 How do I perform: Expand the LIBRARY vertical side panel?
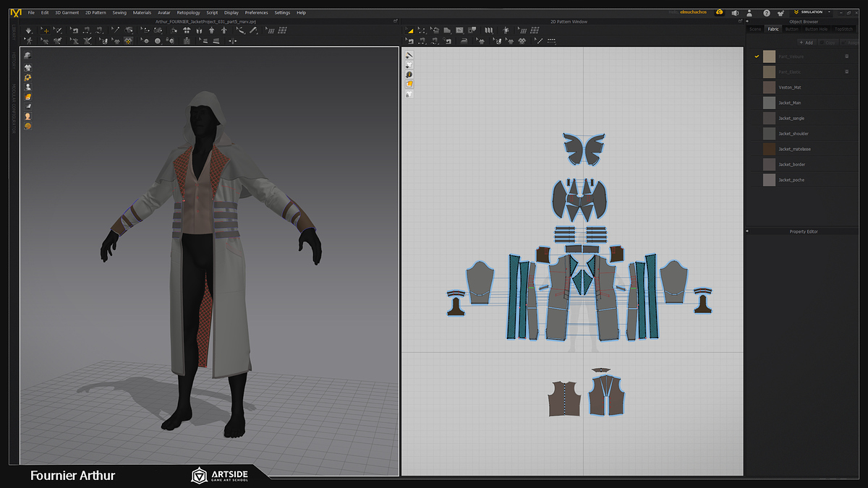coord(14,34)
